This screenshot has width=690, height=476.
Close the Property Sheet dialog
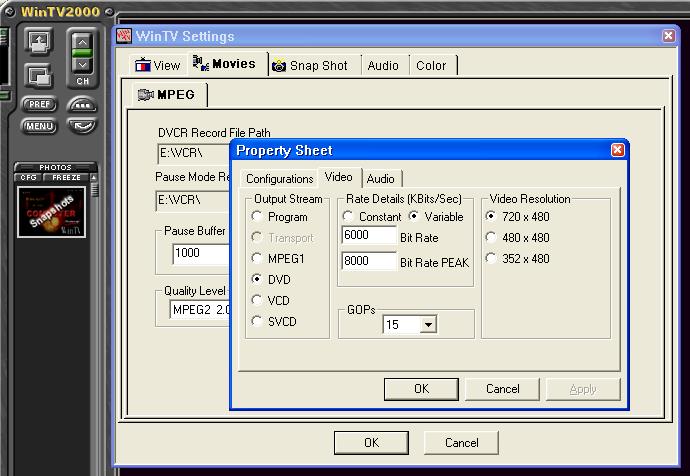(x=617, y=150)
